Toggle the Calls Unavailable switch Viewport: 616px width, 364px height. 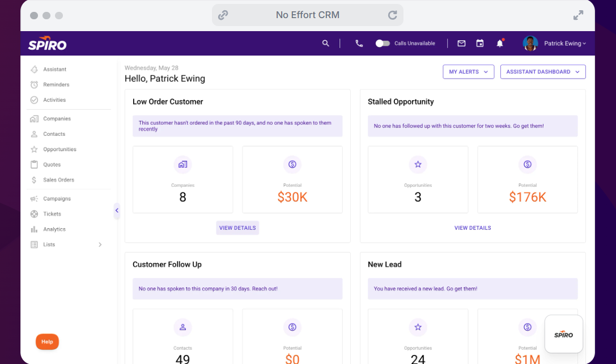383,43
